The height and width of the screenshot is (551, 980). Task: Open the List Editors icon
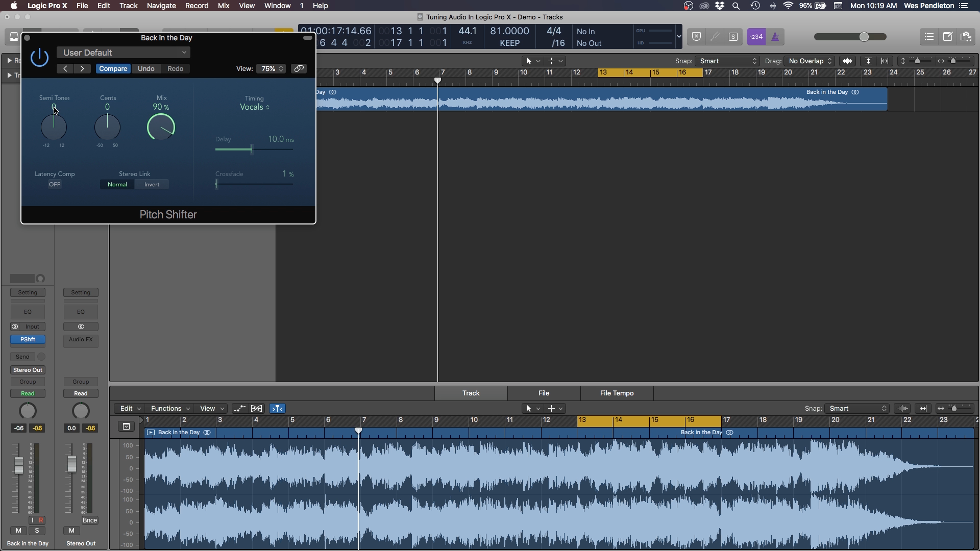click(929, 36)
